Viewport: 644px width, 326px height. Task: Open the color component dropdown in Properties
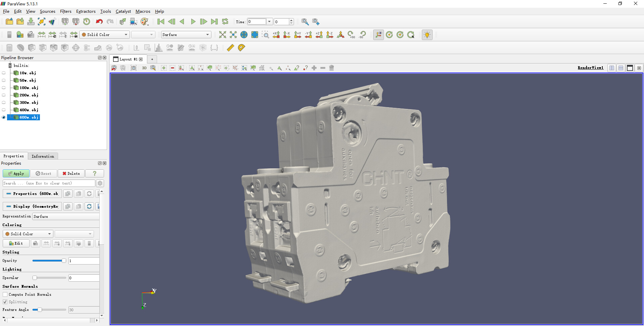(74, 234)
